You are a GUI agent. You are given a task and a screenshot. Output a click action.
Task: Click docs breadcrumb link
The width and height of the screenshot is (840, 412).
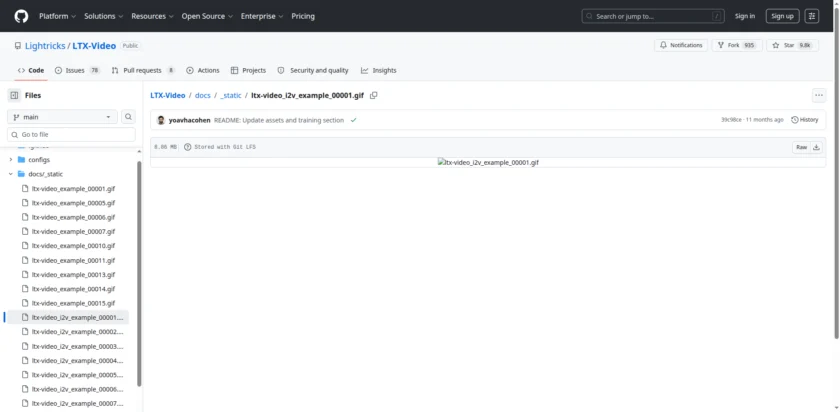point(202,95)
